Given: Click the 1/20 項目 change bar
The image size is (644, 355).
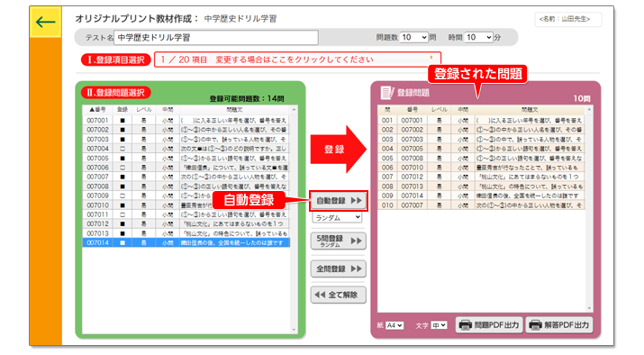Looking at the screenshot, I should pos(297,59).
